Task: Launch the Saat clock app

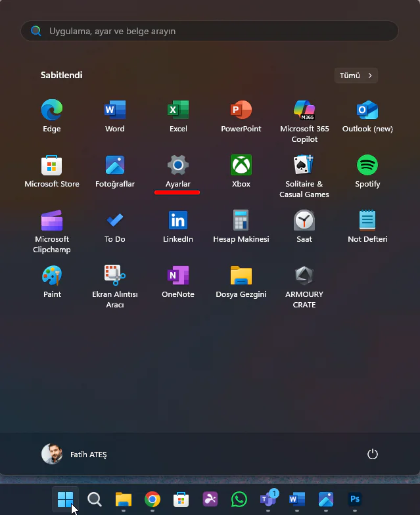Action: pyautogui.click(x=304, y=227)
